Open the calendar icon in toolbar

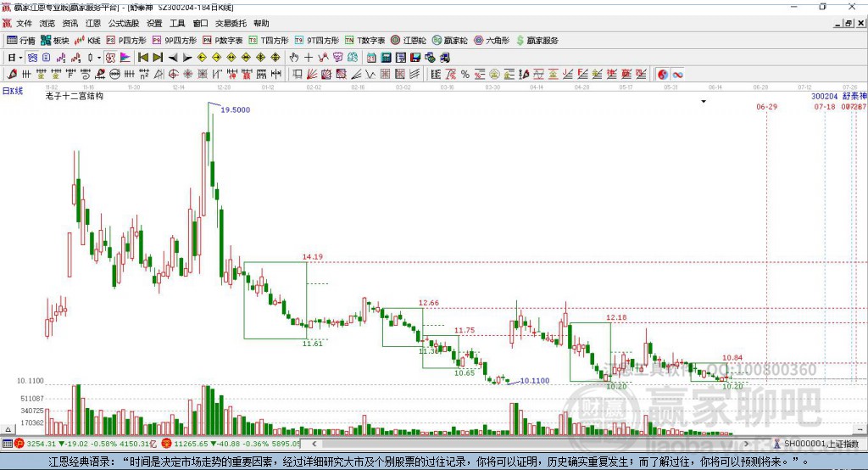pyautogui.click(x=371, y=58)
